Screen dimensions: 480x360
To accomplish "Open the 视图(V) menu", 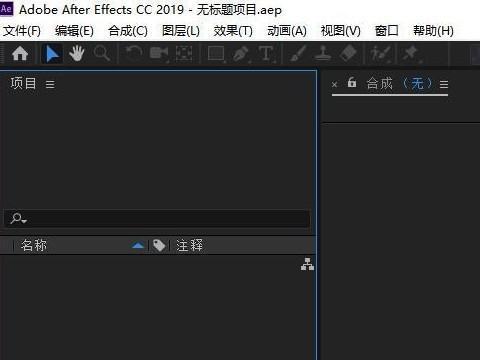I will click(340, 31).
